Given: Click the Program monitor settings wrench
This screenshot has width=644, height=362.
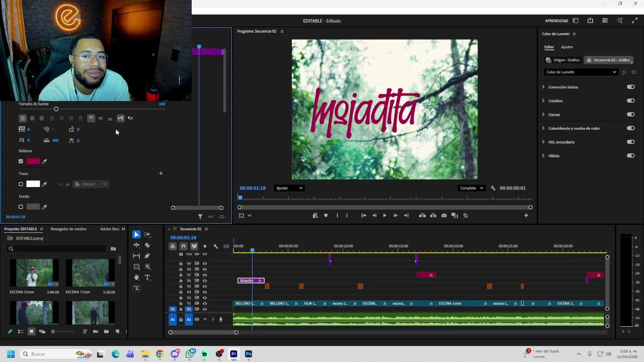Looking at the screenshot, I should tap(493, 188).
